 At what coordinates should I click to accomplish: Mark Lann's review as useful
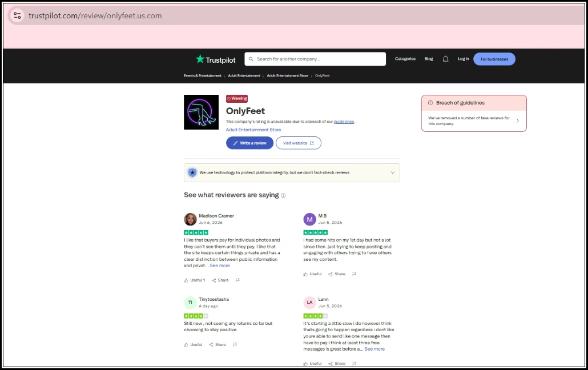pos(312,364)
